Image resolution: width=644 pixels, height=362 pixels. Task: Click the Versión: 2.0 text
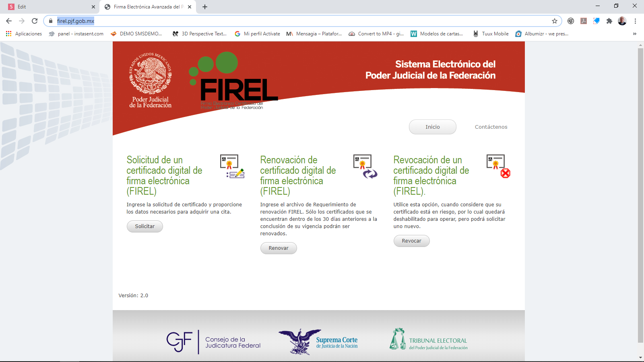point(133,296)
